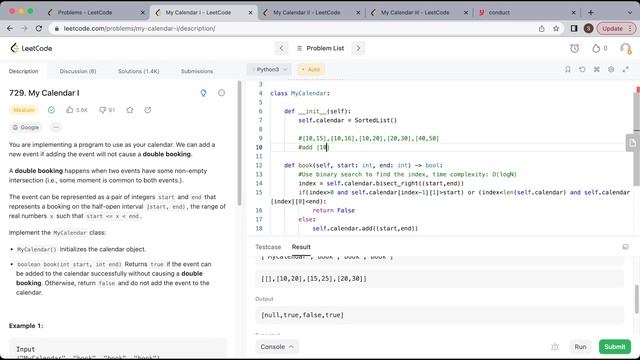This screenshot has width=640, height=360.
Task: Go to next problem arrow
Action: click(358, 48)
